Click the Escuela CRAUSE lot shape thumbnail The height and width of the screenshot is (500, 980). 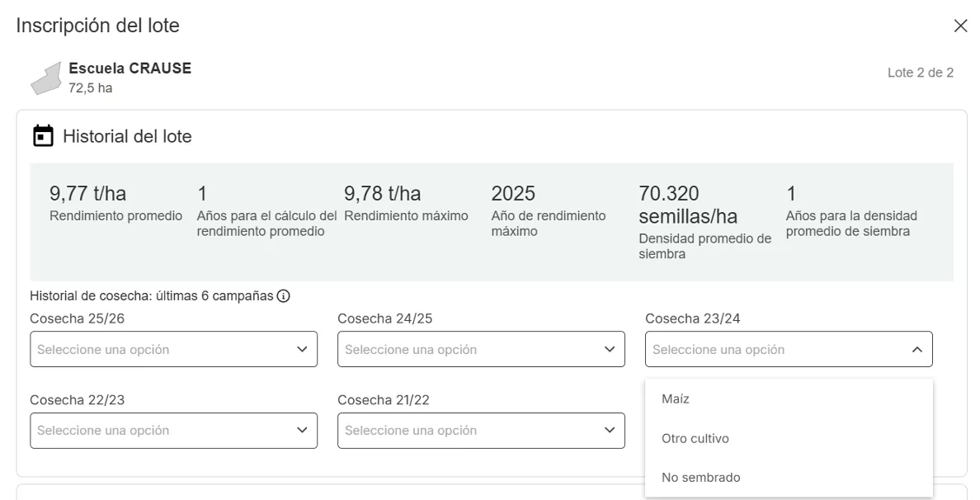coord(47,78)
